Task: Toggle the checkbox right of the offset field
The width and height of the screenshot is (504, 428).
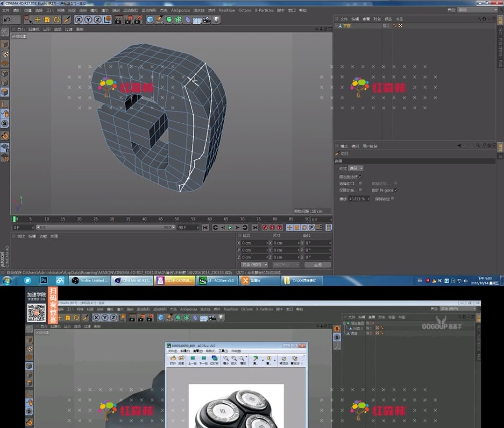Action: [393, 199]
